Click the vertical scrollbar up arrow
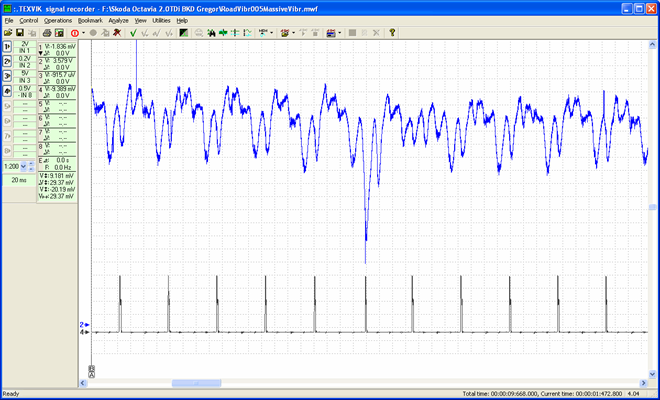660x400 pixels. point(652,45)
